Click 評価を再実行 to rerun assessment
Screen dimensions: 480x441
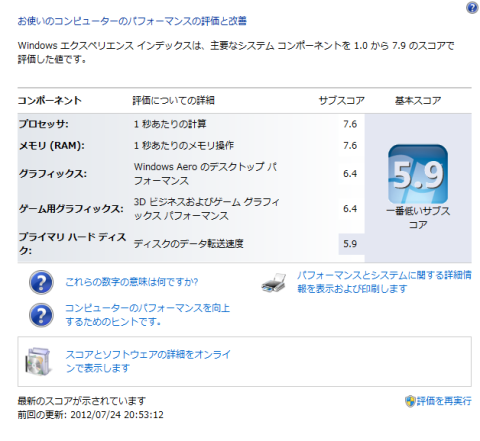pyautogui.click(x=444, y=401)
